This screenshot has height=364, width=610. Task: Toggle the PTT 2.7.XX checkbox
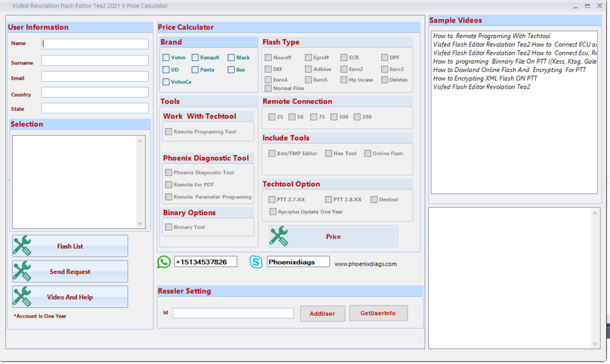[272, 200]
